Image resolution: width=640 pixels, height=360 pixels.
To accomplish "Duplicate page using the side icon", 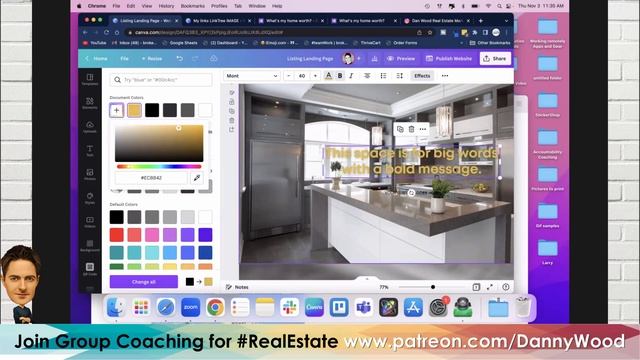I will (x=231, y=111).
